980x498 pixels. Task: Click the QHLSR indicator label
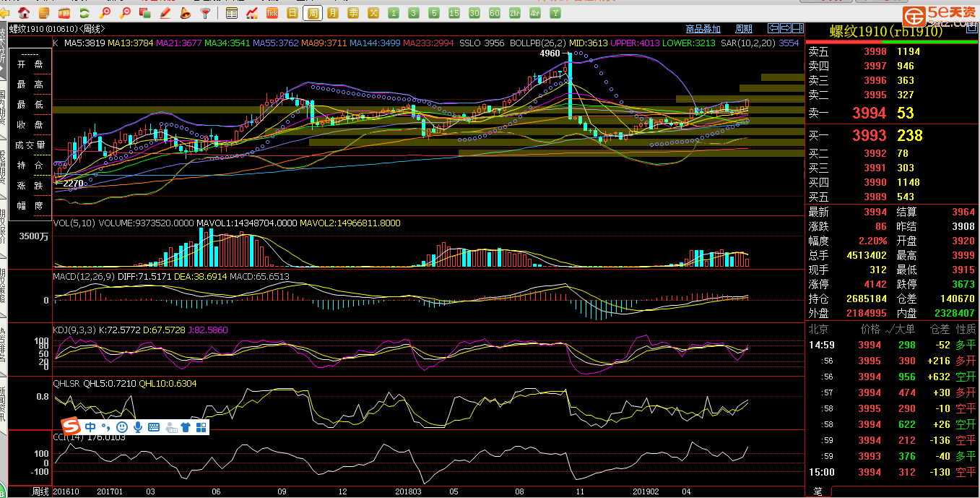(x=66, y=383)
